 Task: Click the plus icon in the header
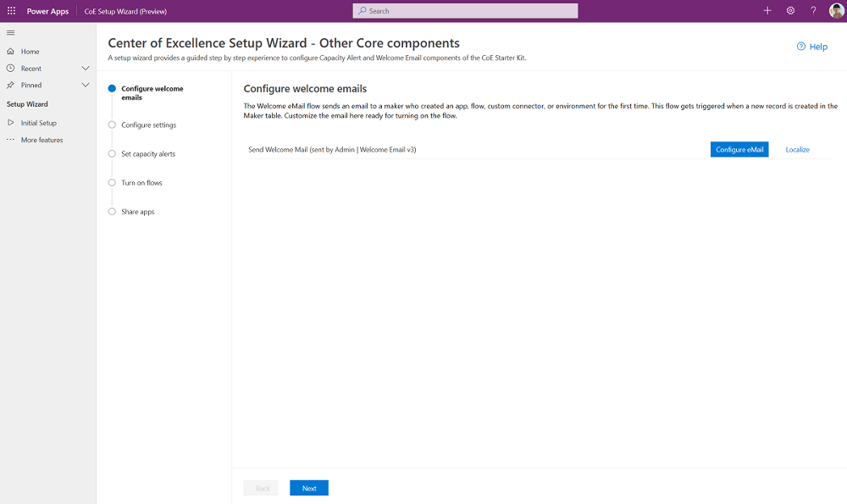pos(767,11)
